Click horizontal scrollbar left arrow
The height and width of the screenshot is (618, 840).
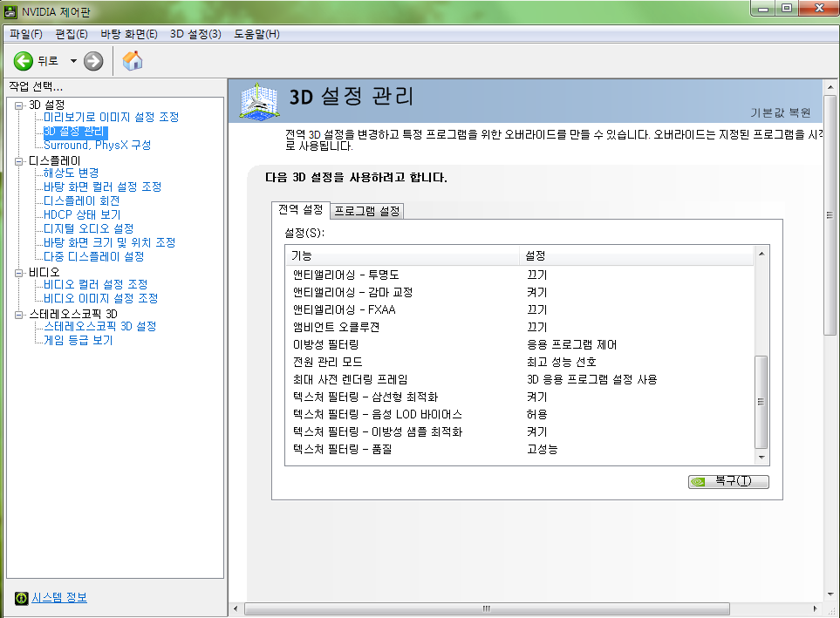(236, 609)
